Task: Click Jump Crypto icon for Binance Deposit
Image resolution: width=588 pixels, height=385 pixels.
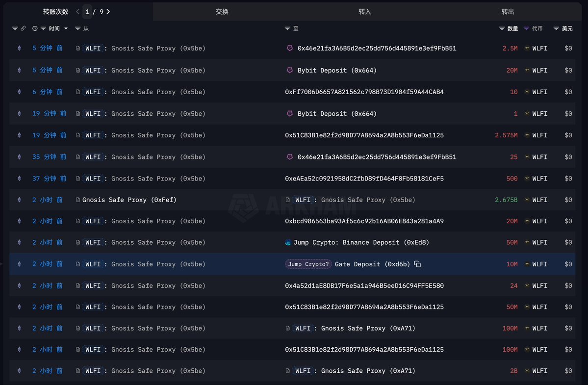Action: click(288, 243)
